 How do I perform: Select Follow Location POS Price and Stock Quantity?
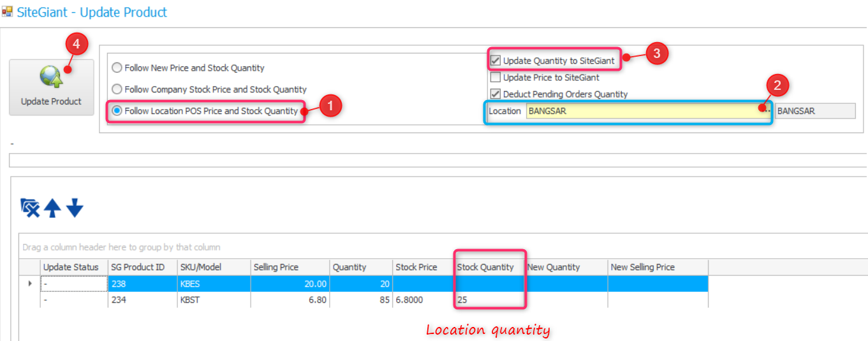click(x=205, y=111)
